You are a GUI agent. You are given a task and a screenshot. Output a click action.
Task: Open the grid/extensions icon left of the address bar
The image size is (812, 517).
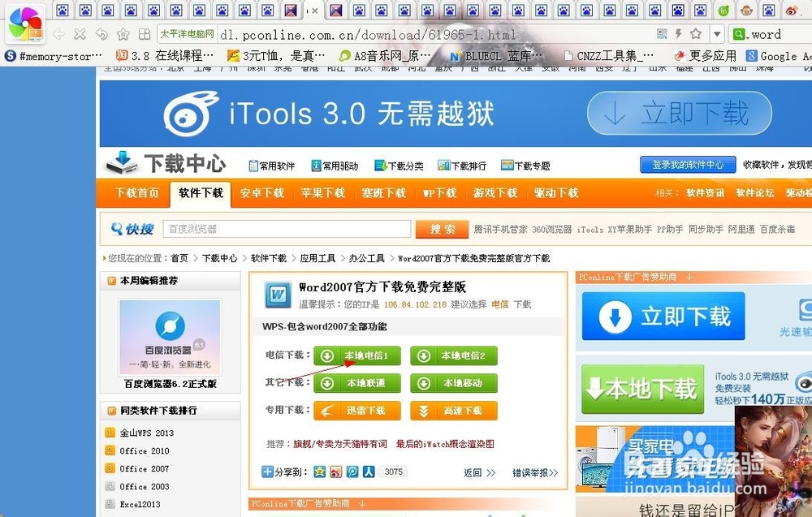145,35
